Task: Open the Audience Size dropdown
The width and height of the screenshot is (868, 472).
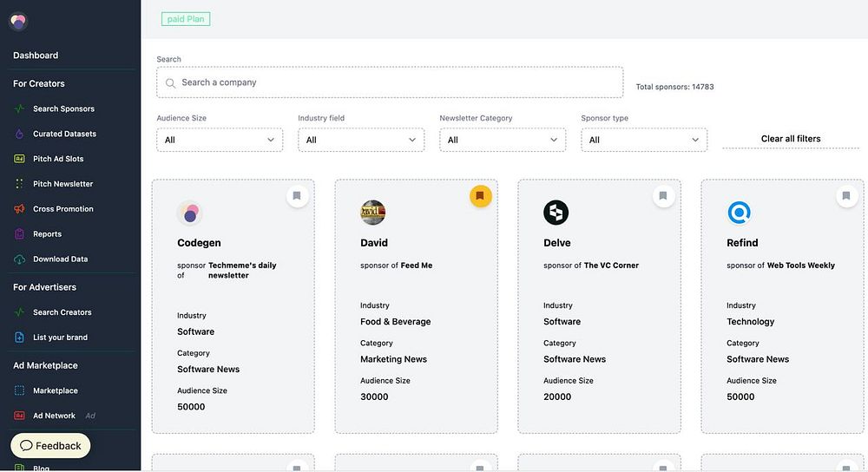Action: tap(220, 140)
